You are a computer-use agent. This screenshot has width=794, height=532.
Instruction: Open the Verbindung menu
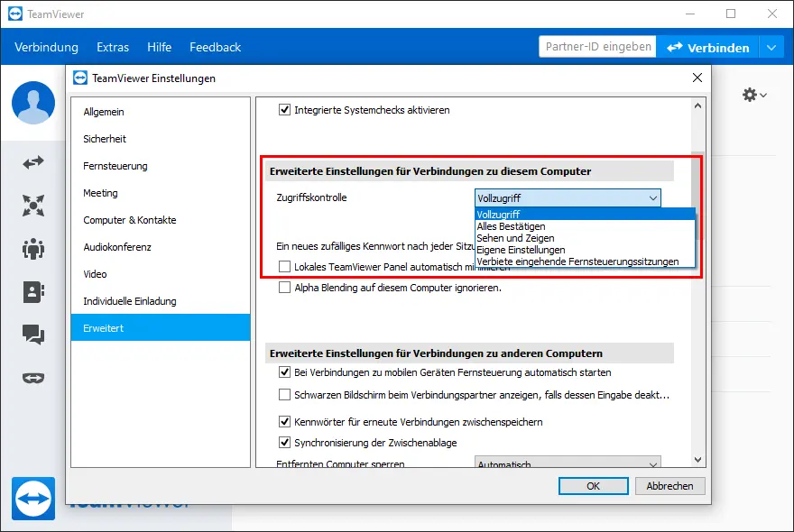pos(47,47)
